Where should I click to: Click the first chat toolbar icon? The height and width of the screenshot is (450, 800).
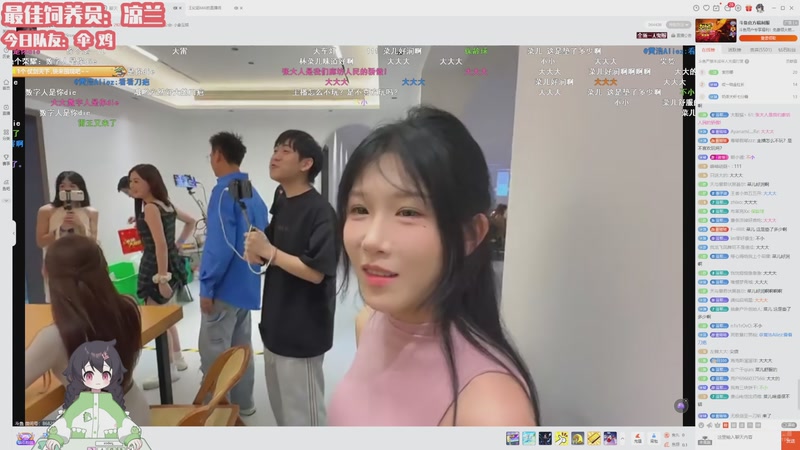click(x=702, y=425)
